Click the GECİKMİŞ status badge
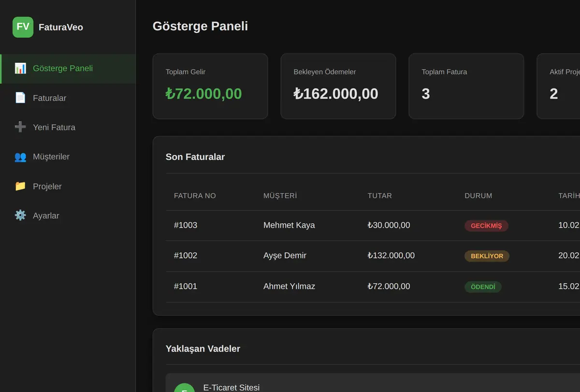This screenshot has width=580, height=392. (x=486, y=226)
